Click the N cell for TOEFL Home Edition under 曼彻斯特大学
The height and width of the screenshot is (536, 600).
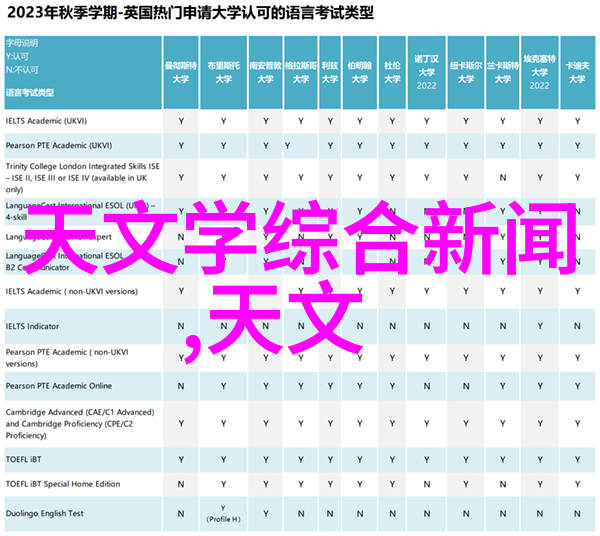181,484
